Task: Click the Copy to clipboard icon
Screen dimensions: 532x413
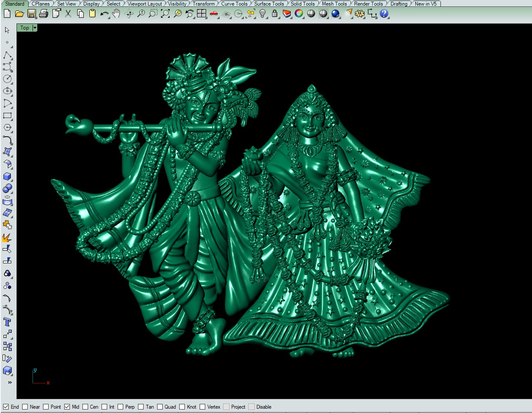Action: (80, 13)
